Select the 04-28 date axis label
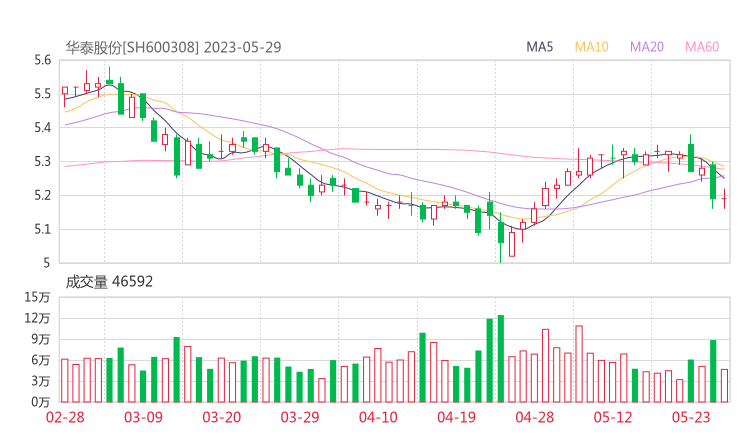The width and height of the screenshot is (740, 440). (x=535, y=417)
